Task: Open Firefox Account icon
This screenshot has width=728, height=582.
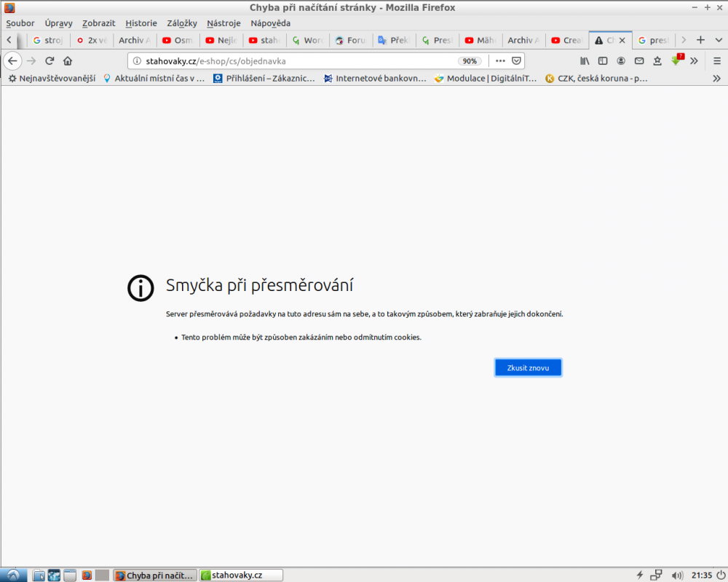Action: (x=621, y=61)
